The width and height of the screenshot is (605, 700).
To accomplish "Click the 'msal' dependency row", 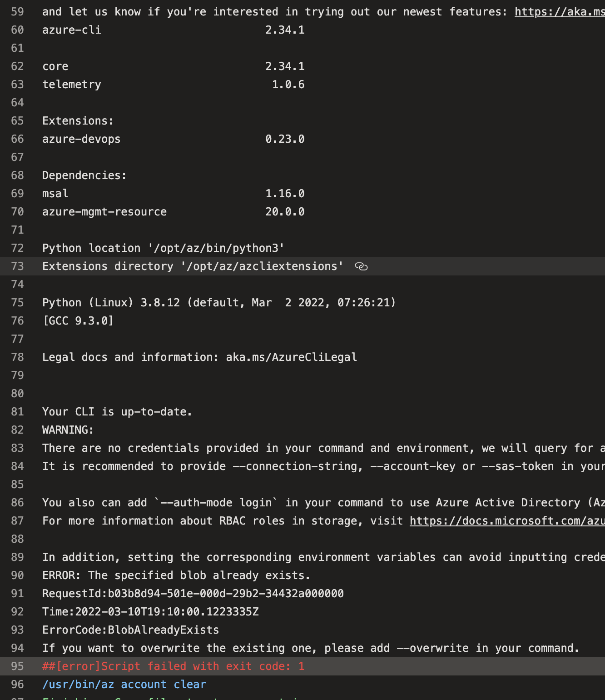I will [x=174, y=194].
